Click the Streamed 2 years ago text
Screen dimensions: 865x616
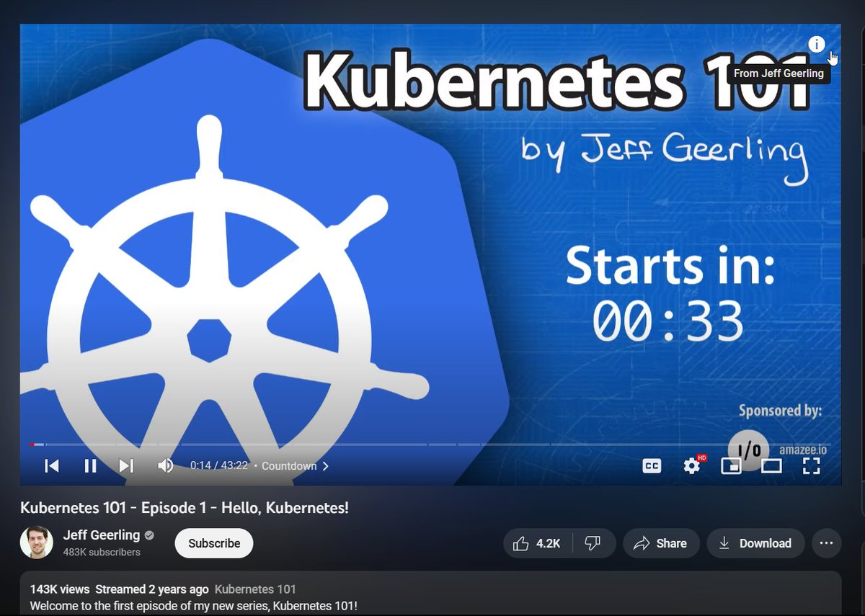[152, 589]
